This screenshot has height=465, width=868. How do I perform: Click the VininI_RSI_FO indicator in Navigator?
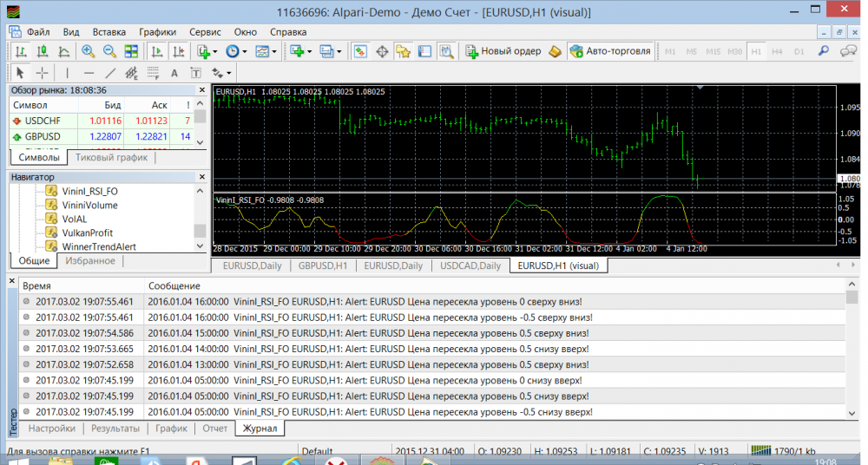pos(89,191)
